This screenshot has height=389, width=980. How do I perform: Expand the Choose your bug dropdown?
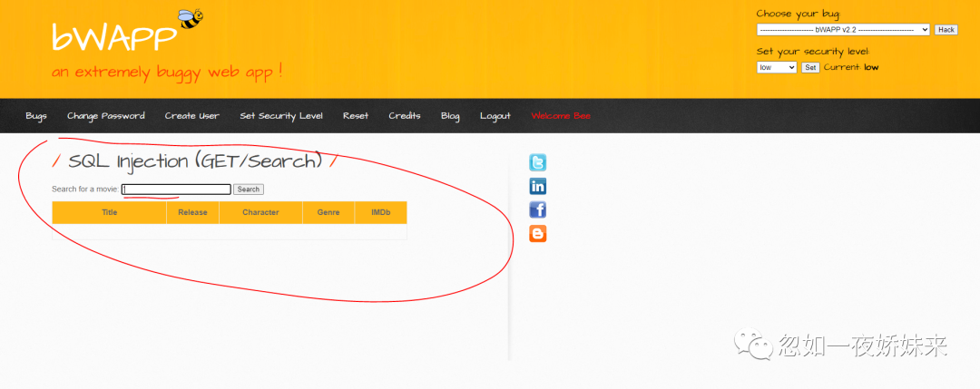click(x=843, y=29)
